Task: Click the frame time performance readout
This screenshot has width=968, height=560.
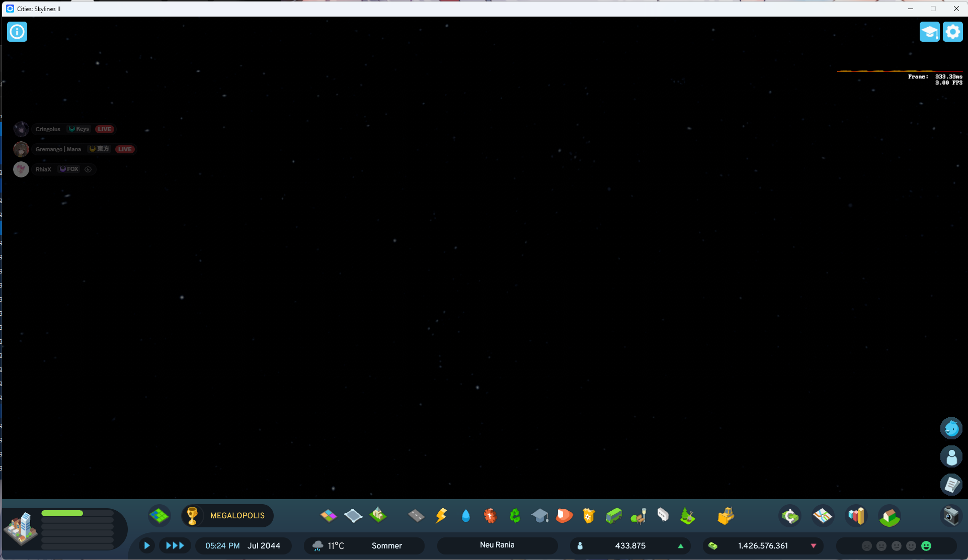Action: pos(935,79)
